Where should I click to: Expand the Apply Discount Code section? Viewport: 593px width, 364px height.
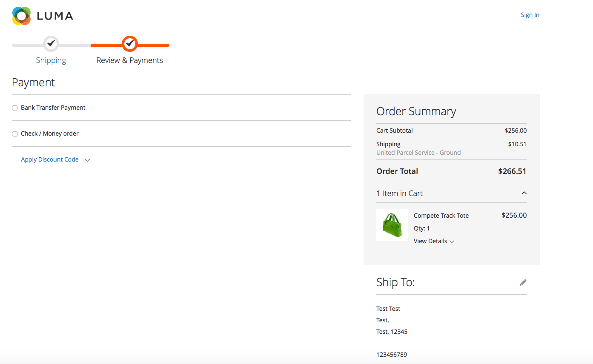point(87,160)
